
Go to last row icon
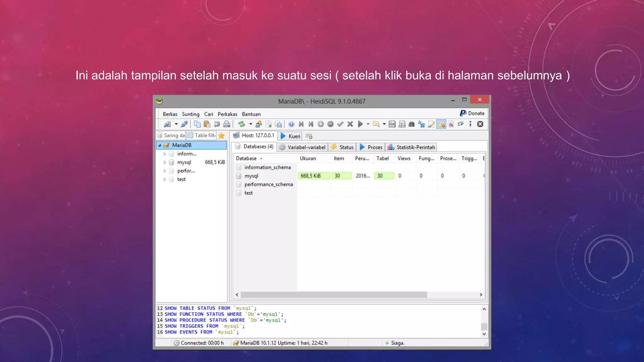(x=311, y=124)
